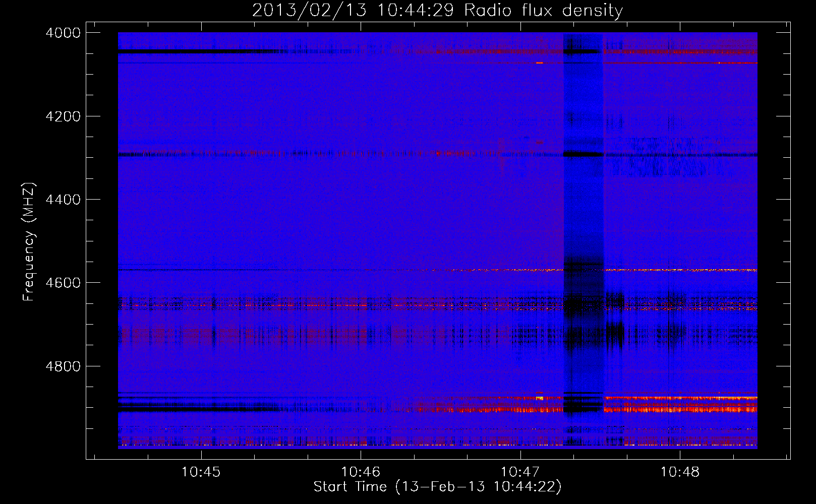Click the 10:46 time tick label
Screen dimensions: 816x504
[x=361, y=472]
